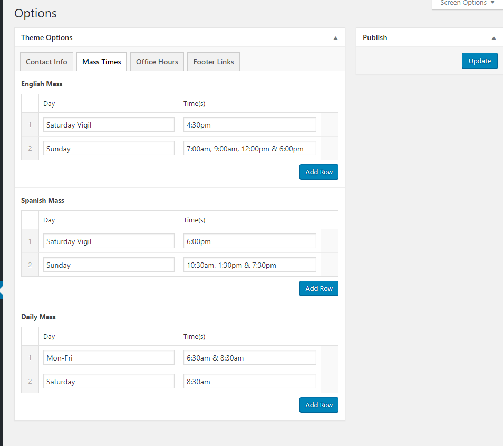Go to the Footer Links tab
503x448 pixels.
tap(214, 62)
